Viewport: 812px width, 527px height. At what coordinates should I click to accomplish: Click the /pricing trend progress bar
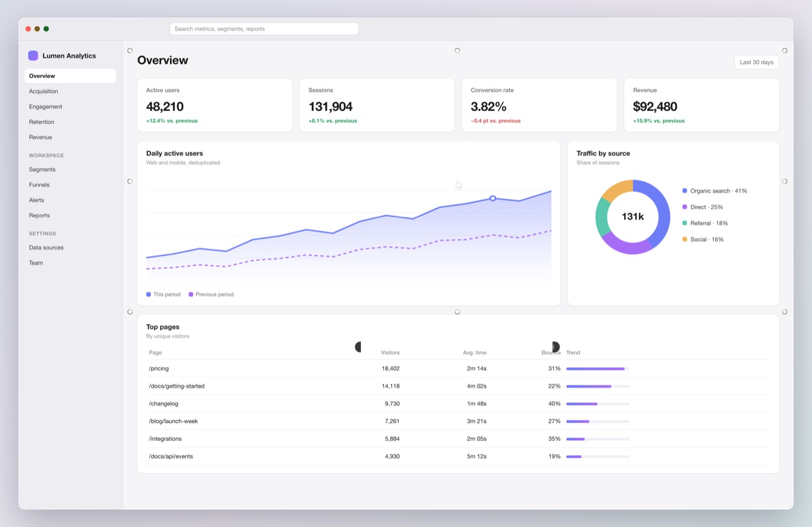tap(598, 368)
